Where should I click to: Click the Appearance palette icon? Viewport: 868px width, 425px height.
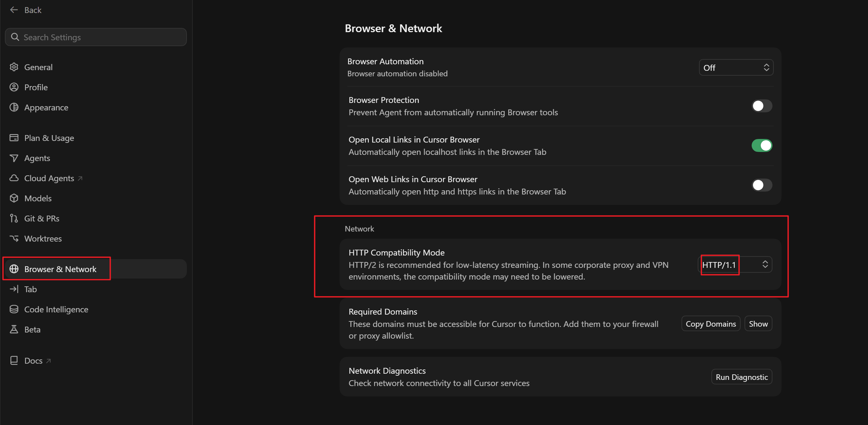[14, 107]
